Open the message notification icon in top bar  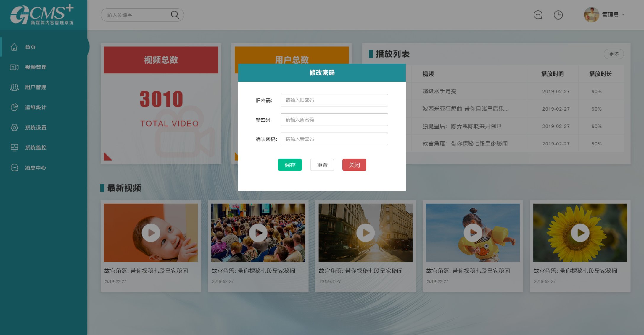point(538,15)
